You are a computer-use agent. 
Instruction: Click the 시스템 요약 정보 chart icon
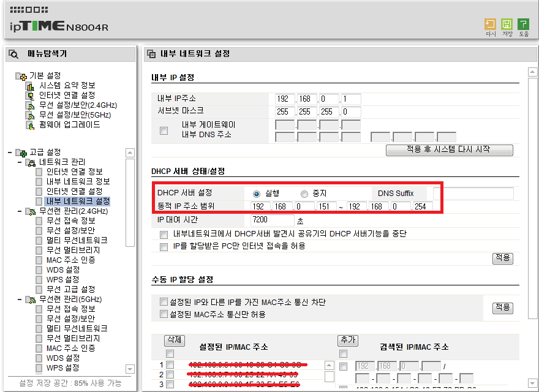[30, 86]
